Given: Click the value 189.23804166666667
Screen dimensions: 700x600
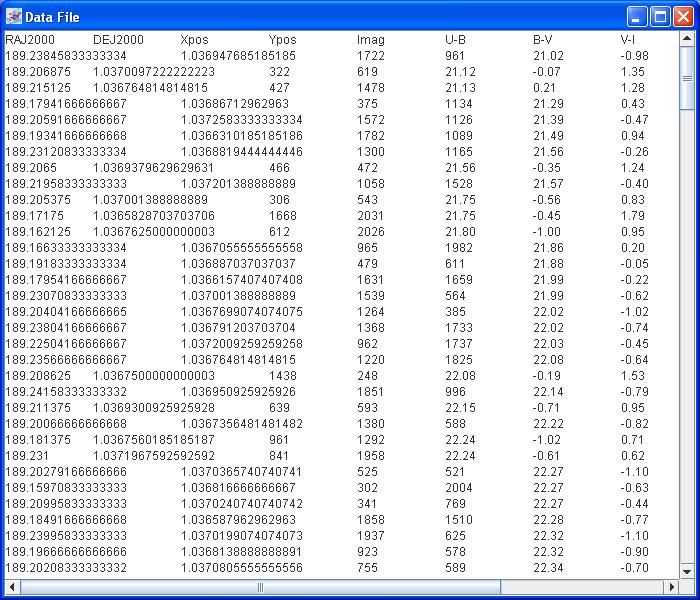Looking at the screenshot, I should 66,329.
